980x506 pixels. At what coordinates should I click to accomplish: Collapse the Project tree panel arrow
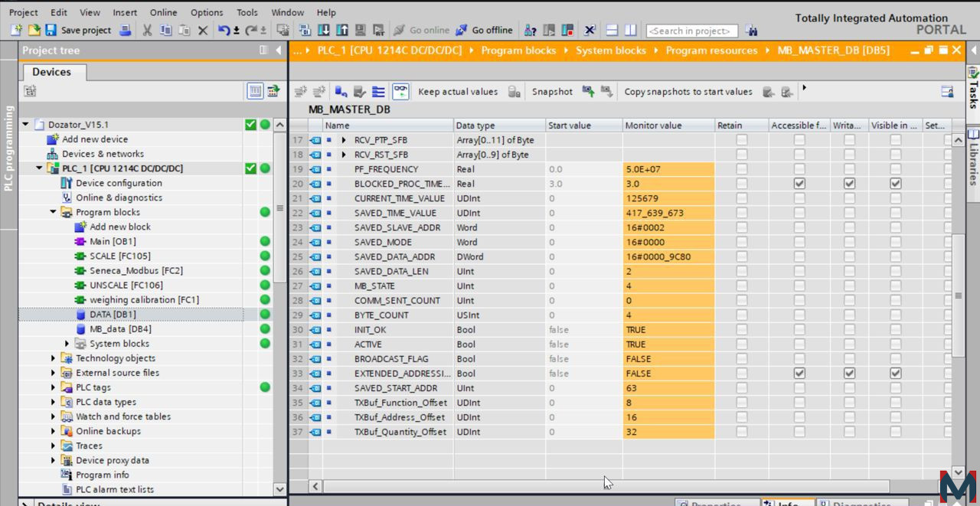coord(279,51)
